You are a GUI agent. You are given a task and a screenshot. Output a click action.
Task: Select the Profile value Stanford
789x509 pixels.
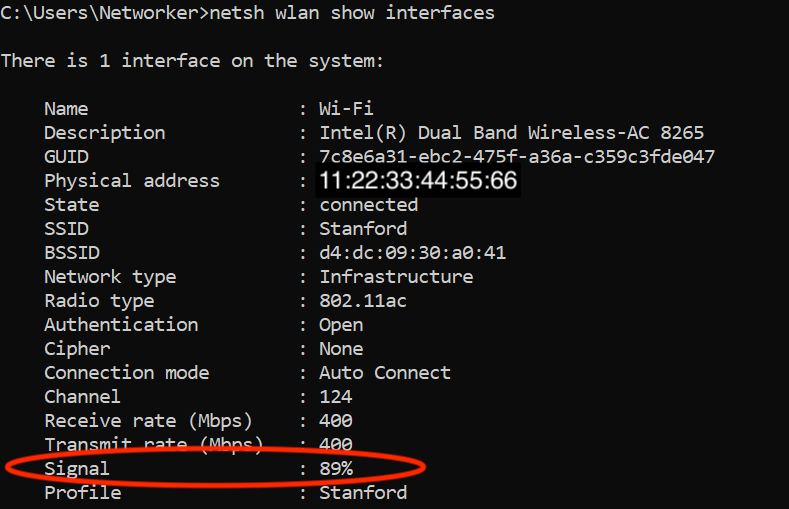[x=363, y=493]
